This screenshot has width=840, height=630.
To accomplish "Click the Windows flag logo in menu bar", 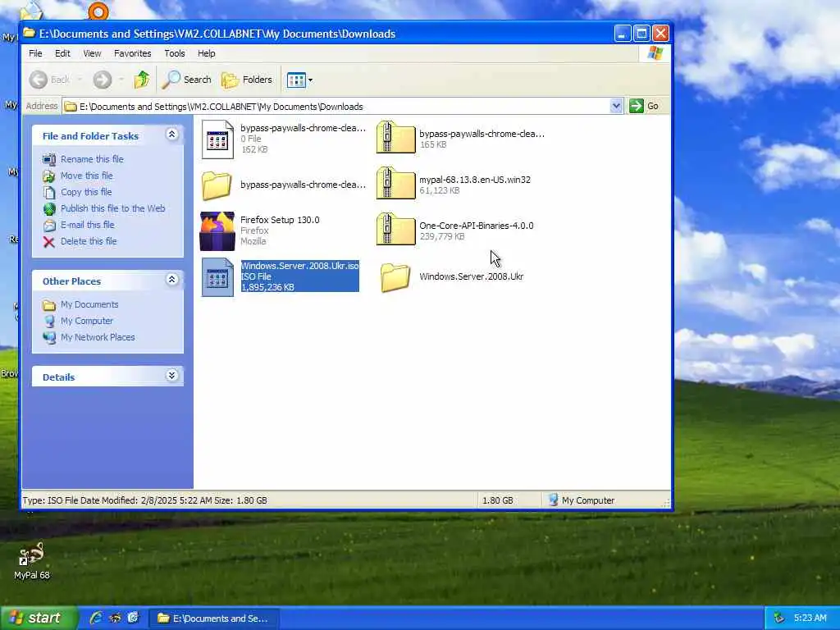I will pos(655,53).
